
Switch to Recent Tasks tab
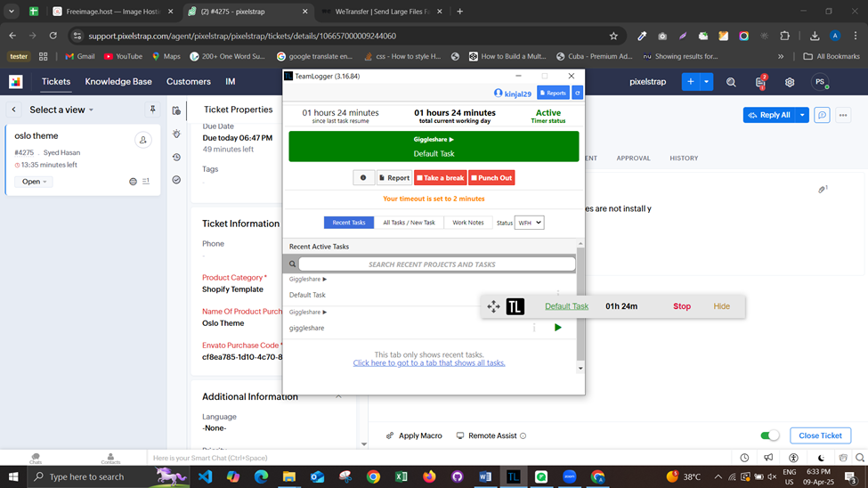click(x=349, y=223)
